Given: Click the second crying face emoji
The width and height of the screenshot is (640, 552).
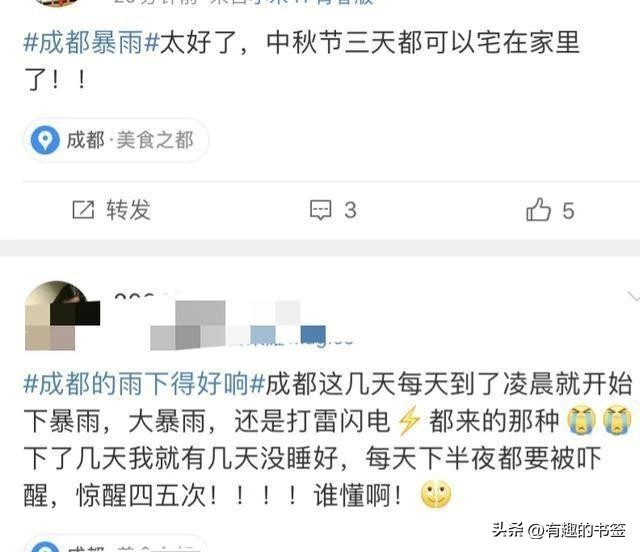Looking at the screenshot, I should (617, 420).
